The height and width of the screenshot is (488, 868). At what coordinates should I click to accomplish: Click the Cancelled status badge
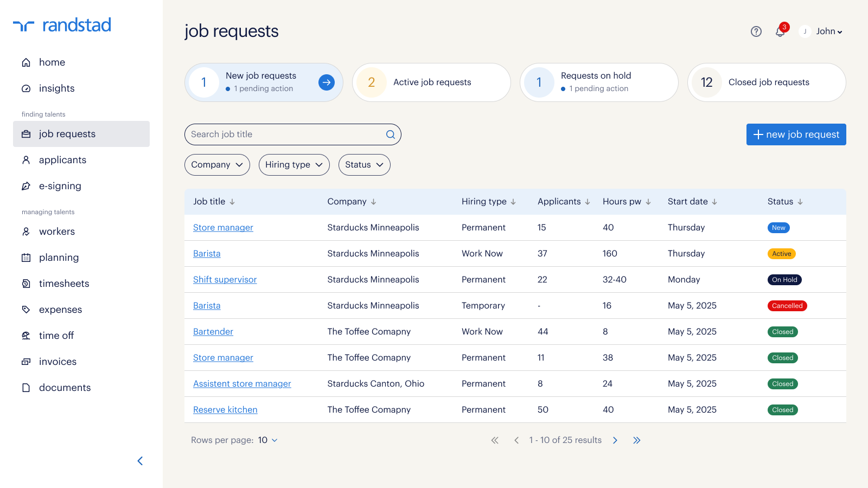tap(787, 306)
